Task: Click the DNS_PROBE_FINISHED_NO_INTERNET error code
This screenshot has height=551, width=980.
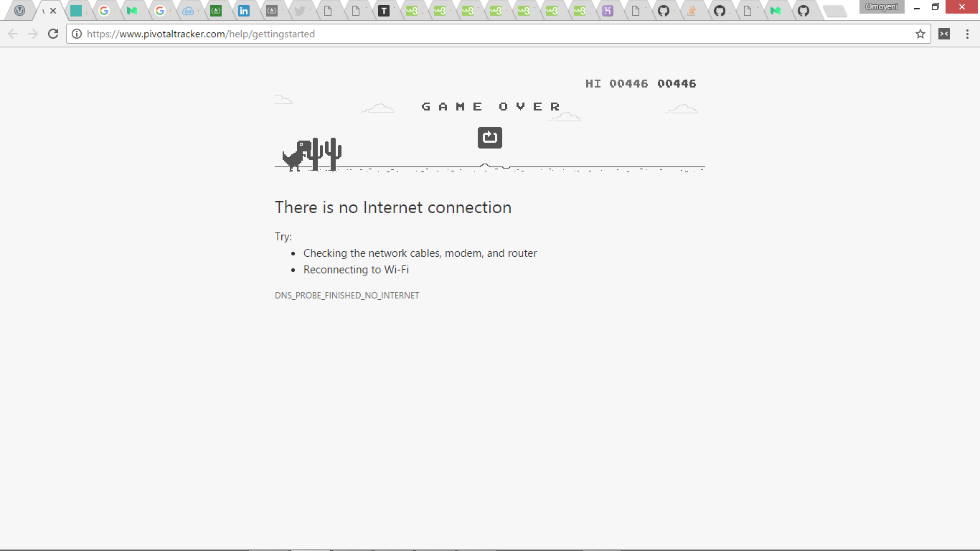Action: [x=347, y=296]
